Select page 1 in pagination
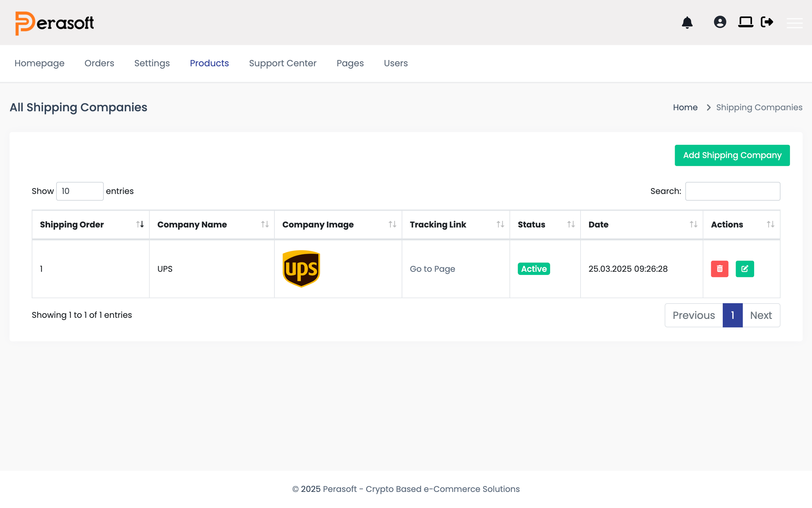 (x=733, y=315)
